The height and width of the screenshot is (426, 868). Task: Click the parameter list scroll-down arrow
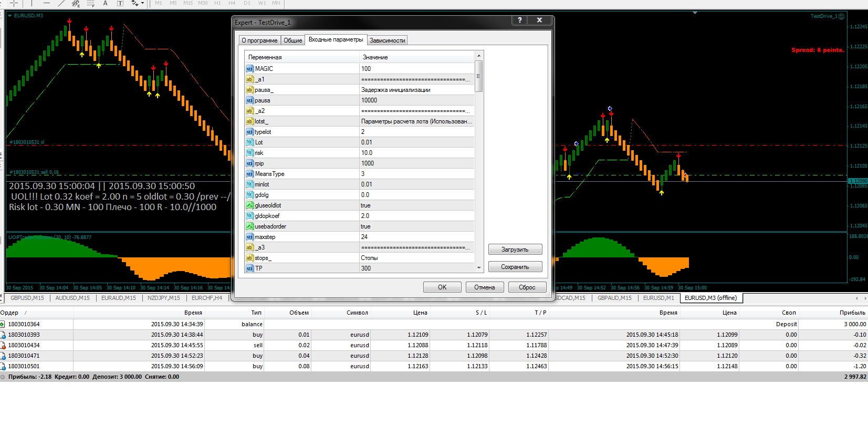tap(479, 268)
